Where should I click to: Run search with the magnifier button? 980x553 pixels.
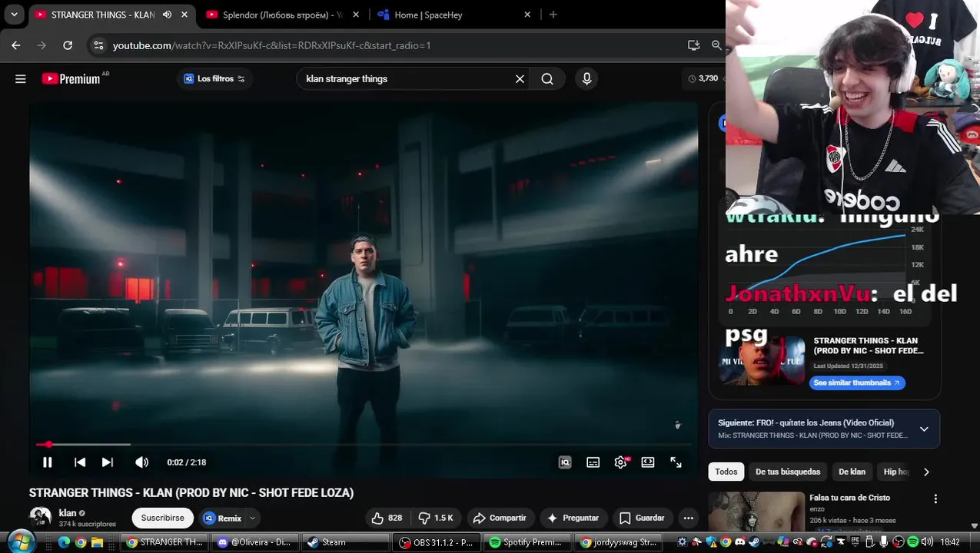click(547, 78)
